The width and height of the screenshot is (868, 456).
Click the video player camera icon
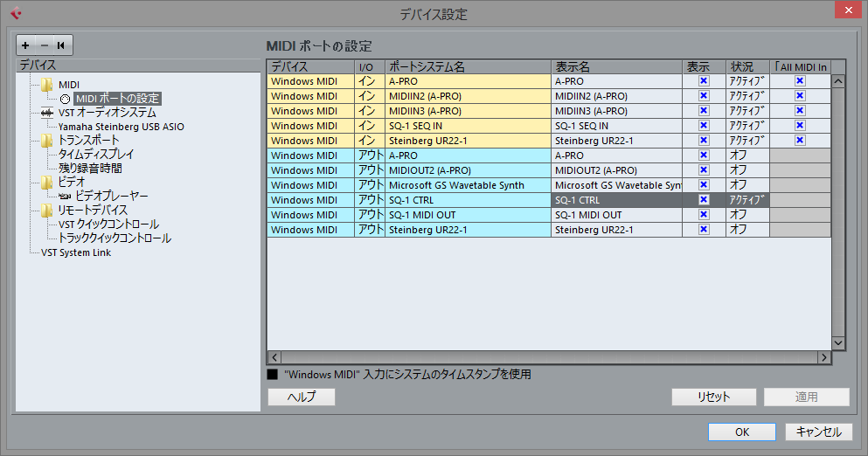point(65,197)
